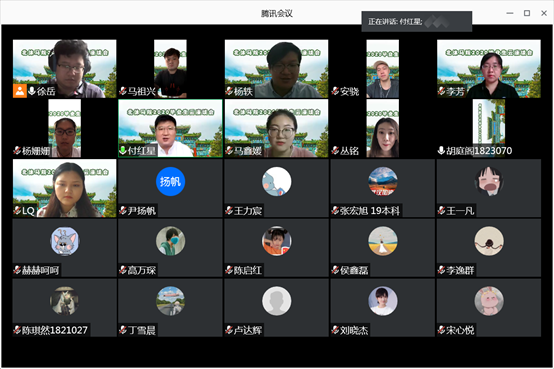The width and height of the screenshot is (554, 369).
Task: Click the microphone icon next to 徐岳
Action: [x=32, y=91]
